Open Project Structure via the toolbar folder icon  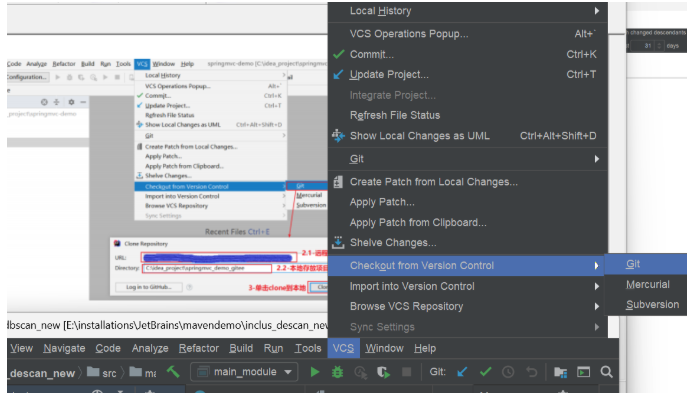tap(560, 372)
